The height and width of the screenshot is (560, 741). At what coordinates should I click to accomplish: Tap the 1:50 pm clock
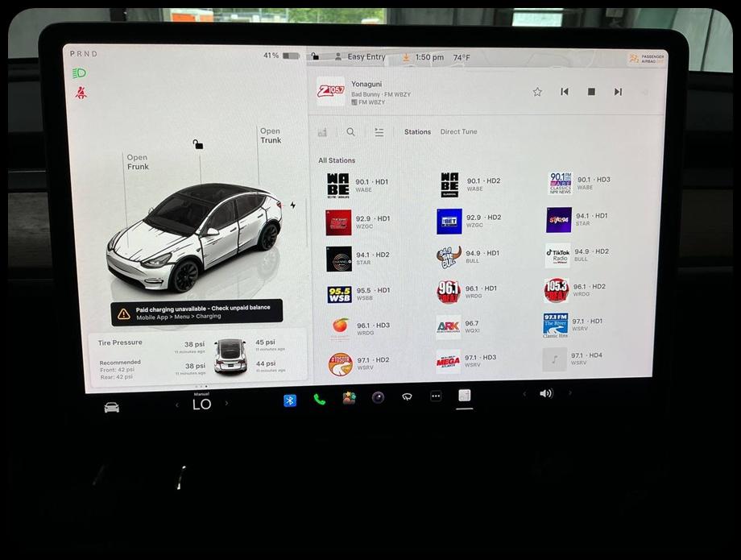click(x=429, y=57)
